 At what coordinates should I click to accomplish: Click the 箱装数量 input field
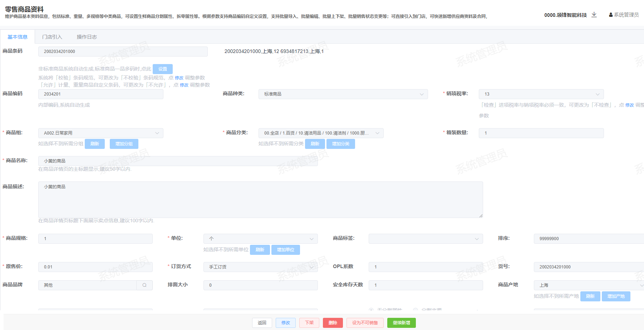pos(541,133)
